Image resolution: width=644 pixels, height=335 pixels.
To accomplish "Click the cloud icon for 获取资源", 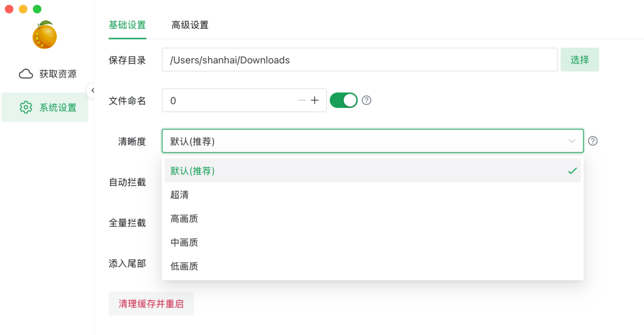I will pos(26,74).
